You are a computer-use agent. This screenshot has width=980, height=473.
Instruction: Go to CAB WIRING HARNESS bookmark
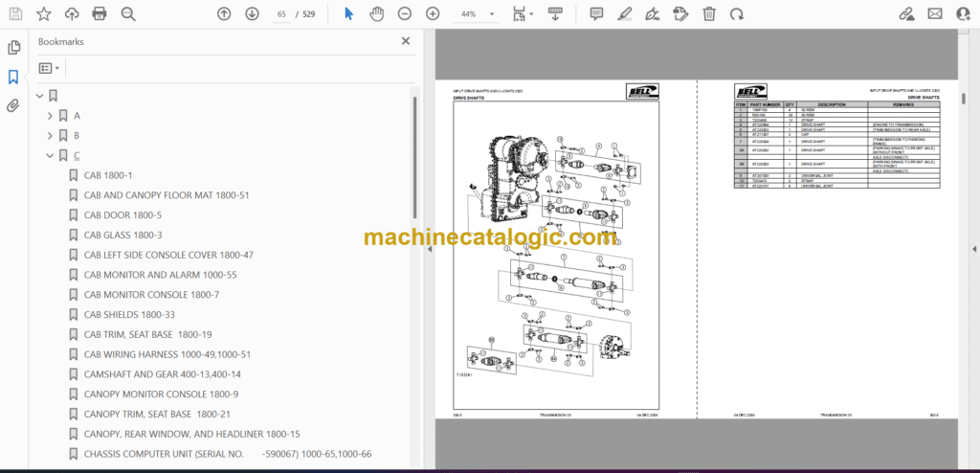(167, 354)
